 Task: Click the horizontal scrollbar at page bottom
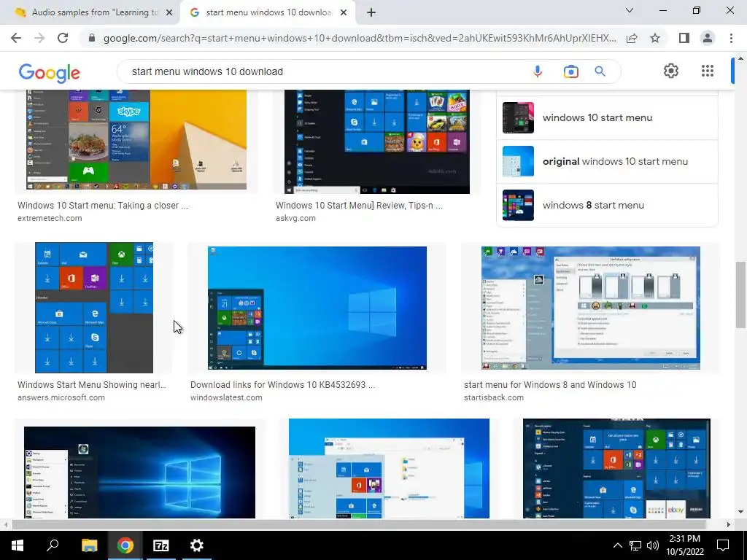click(x=358, y=524)
